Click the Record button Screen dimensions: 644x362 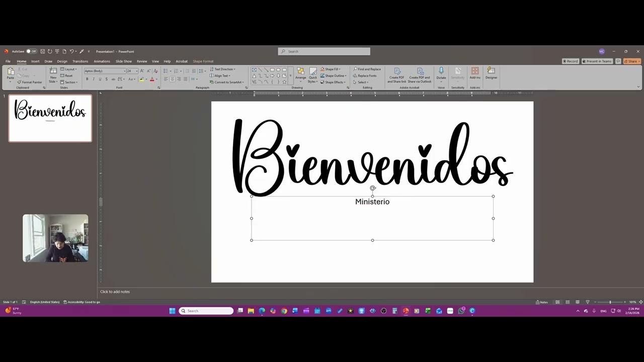tap(571, 61)
